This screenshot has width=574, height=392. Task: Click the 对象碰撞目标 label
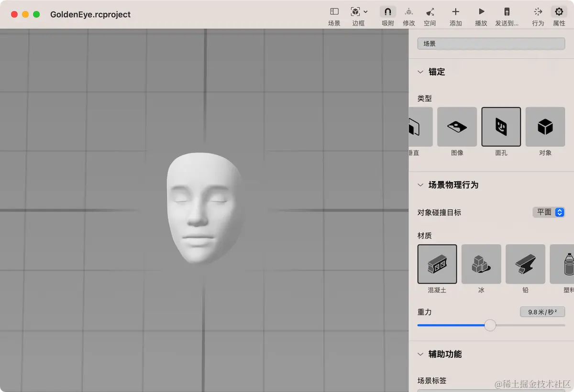tap(439, 212)
